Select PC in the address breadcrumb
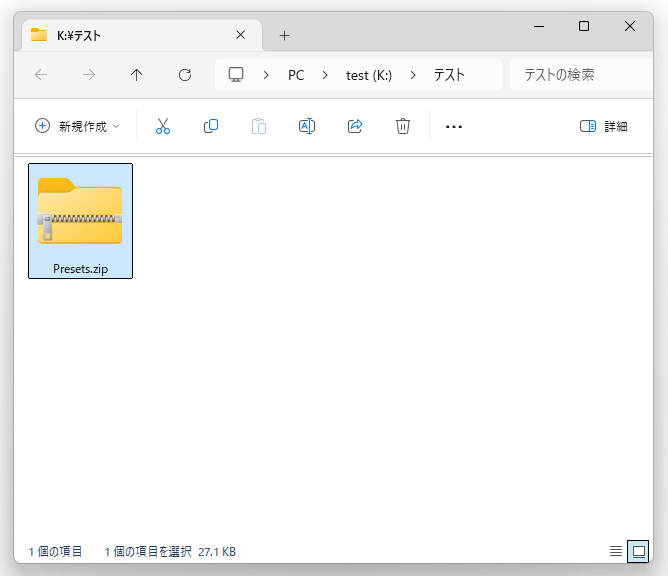 [x=296, y=75]
